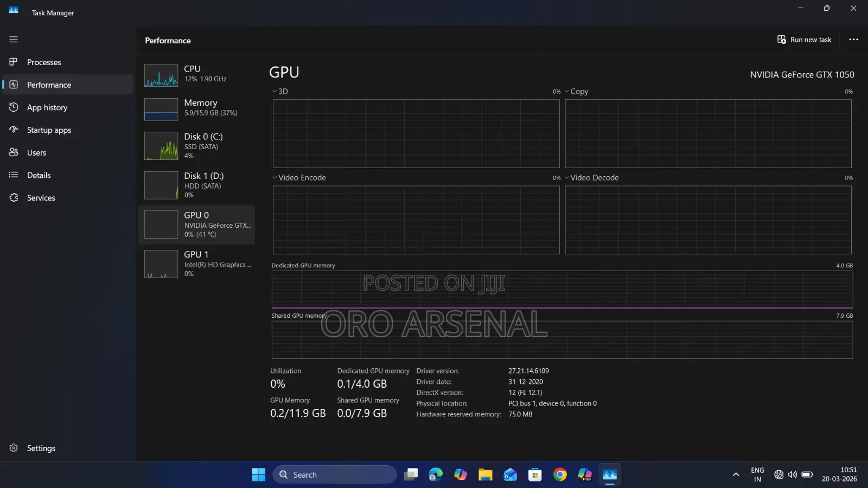The image size is (868, 488).
Task: Launch Google Chrome from taskbar
Action: point(560,475)
